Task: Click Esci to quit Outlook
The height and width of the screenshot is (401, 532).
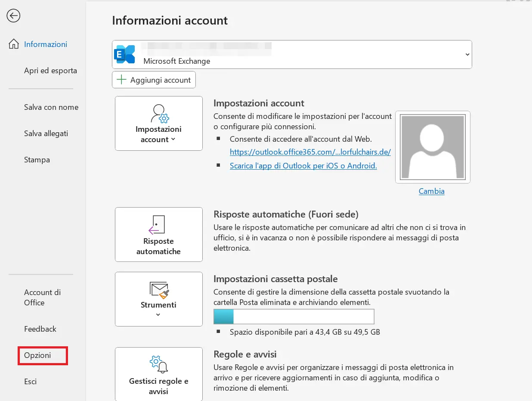Action: pos(30,382)
